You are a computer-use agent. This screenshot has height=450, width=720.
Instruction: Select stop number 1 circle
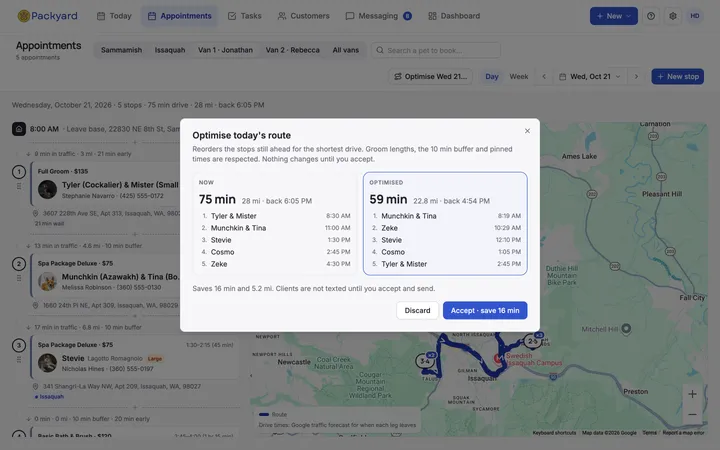(x=19, y=172)
